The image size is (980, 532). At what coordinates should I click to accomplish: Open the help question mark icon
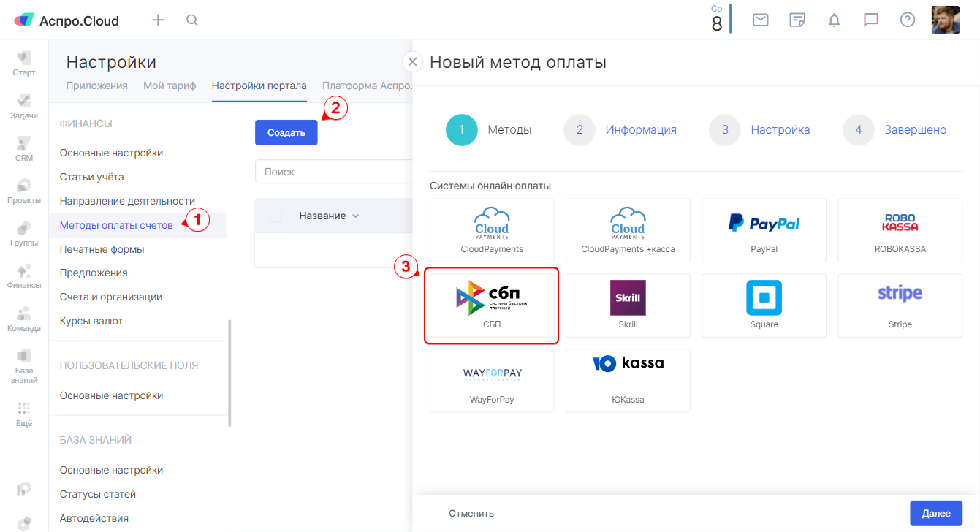point(907,20)
